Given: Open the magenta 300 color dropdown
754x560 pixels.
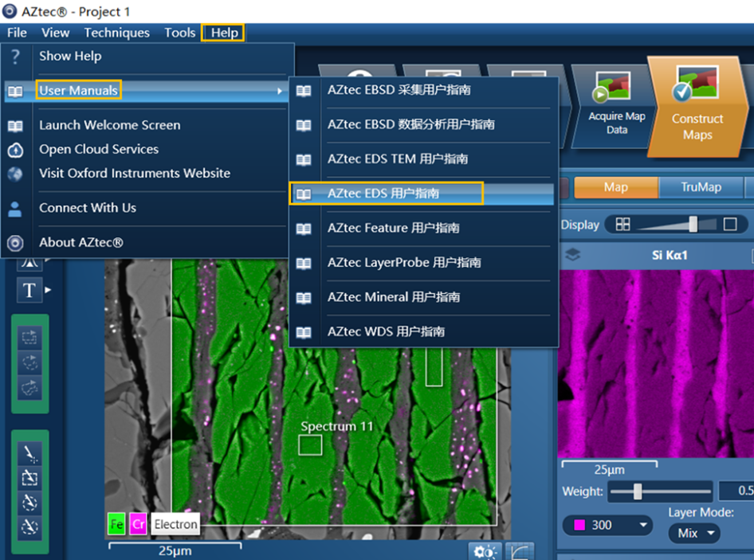Looking at the screenshot, I should pyautogui.click(x=608, y=526).
